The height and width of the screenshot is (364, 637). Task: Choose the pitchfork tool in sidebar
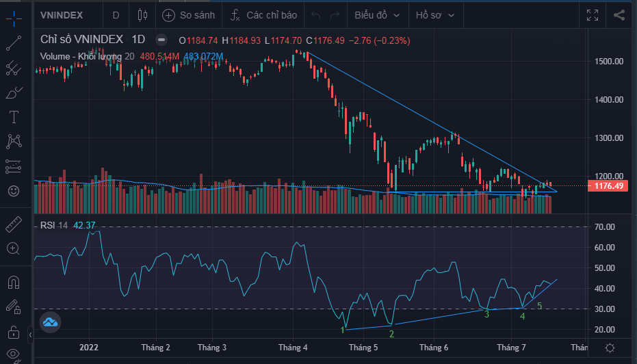coord(13,68)
